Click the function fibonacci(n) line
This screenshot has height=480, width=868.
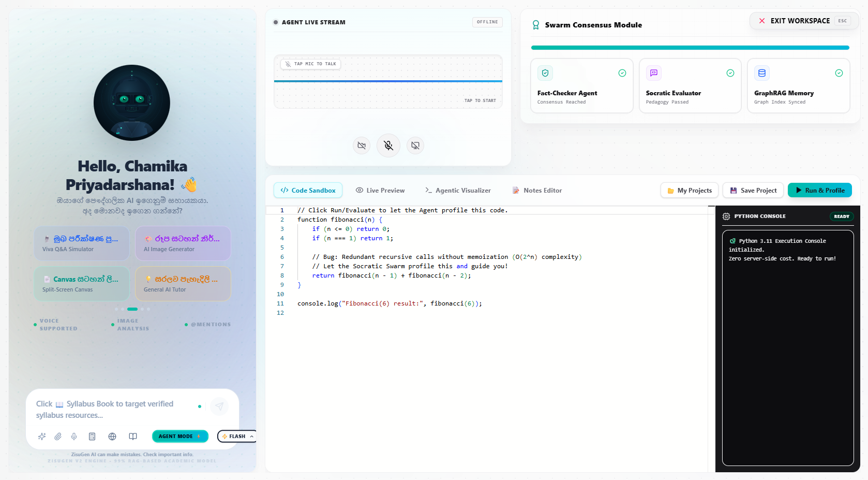[340, 220]
